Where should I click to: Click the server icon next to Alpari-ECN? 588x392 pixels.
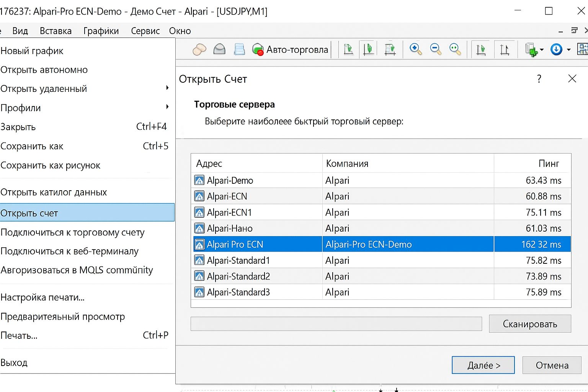click(x=199, y=196)
